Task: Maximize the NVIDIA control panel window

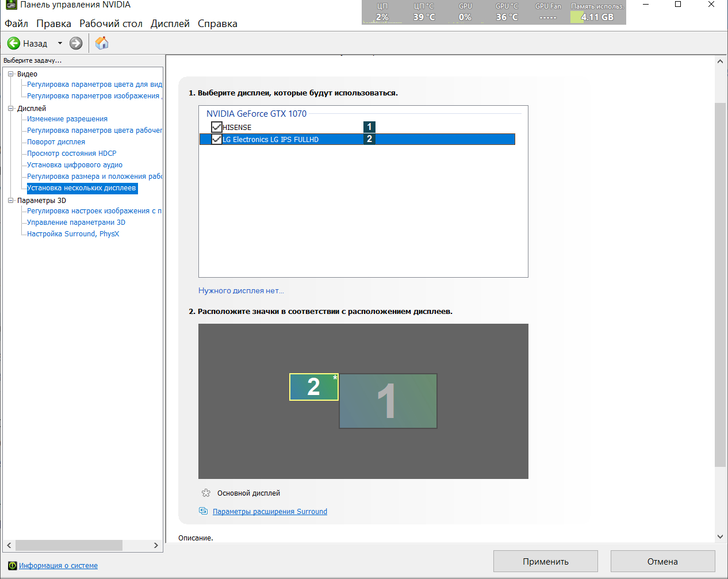Action: [678, 5]
